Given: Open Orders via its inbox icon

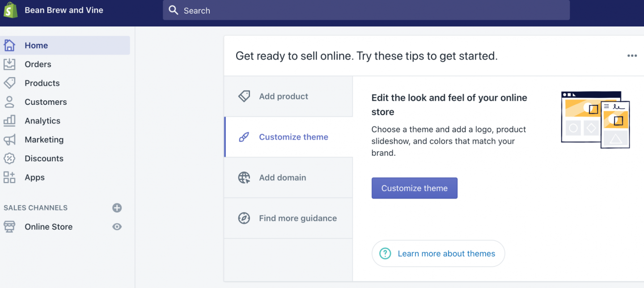Looking at the screenshot, I should 9,64.
